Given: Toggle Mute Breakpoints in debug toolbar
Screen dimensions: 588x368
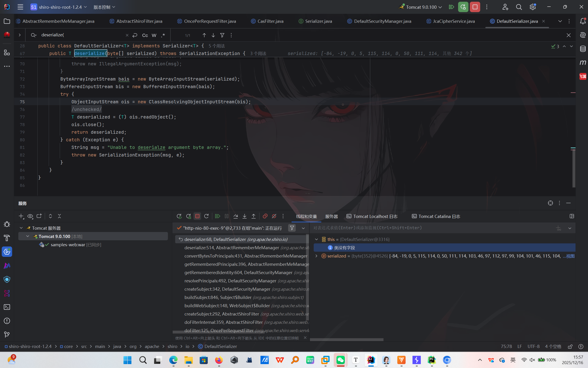Looking at the screenshot, I should click(x=274, y=216).
